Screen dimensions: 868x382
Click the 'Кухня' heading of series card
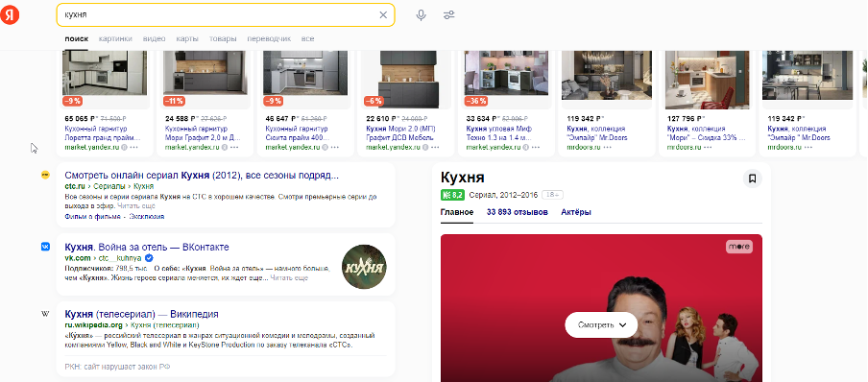coord(462,178)
